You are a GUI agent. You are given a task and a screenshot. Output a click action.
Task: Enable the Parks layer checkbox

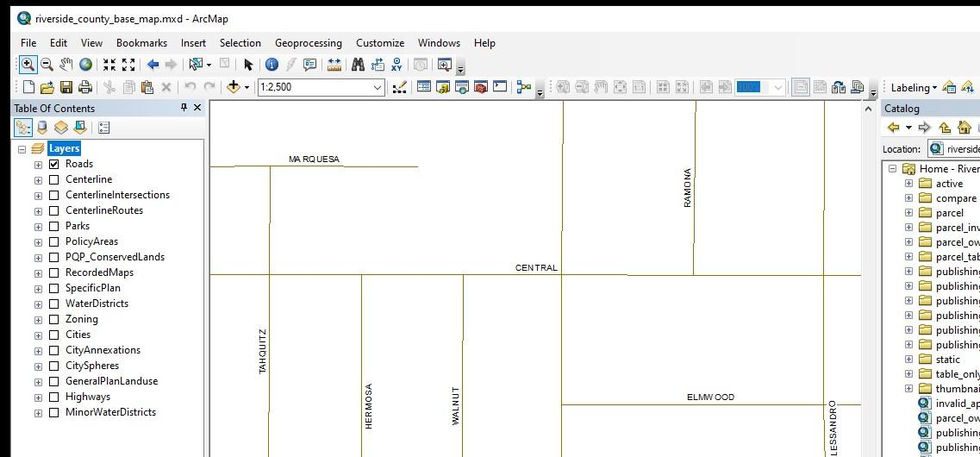point(54,226)
